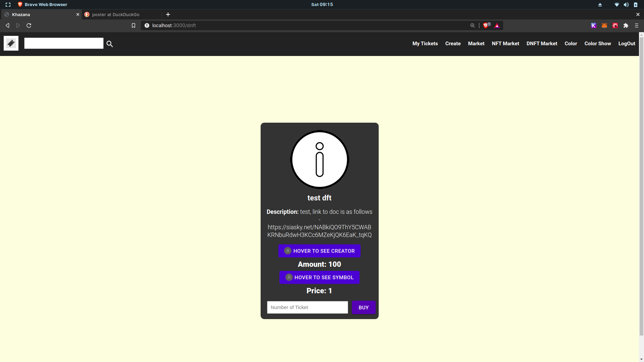Click the HOVER TO SEE SYMBOL button
The height and width of the screenshot is (362, 644).
319,278
